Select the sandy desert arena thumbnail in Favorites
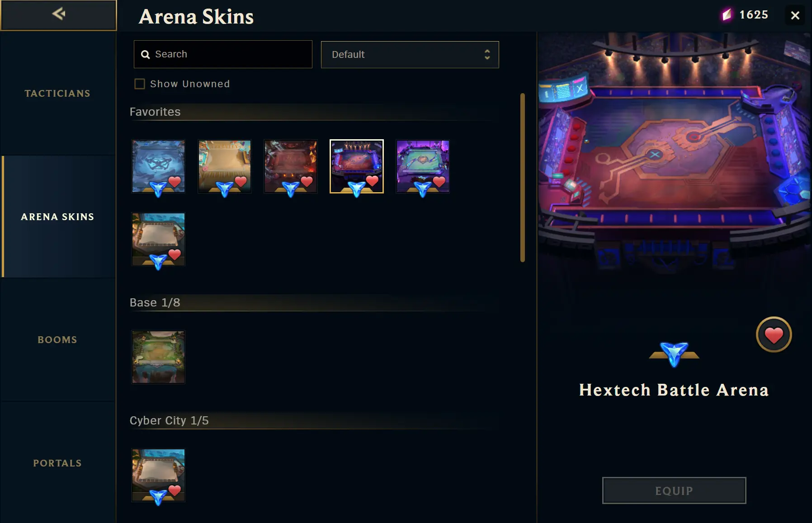 point(224,166)
